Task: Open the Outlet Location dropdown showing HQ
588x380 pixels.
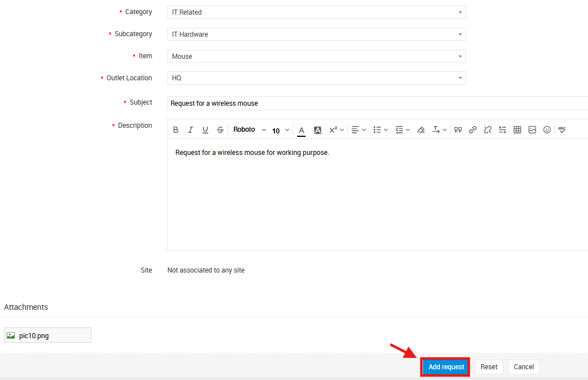Action: tap(316, 78)
